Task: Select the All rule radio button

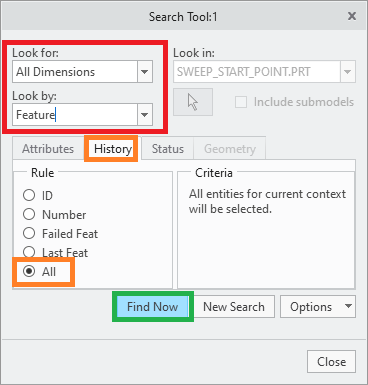Action: pos(29,271)
